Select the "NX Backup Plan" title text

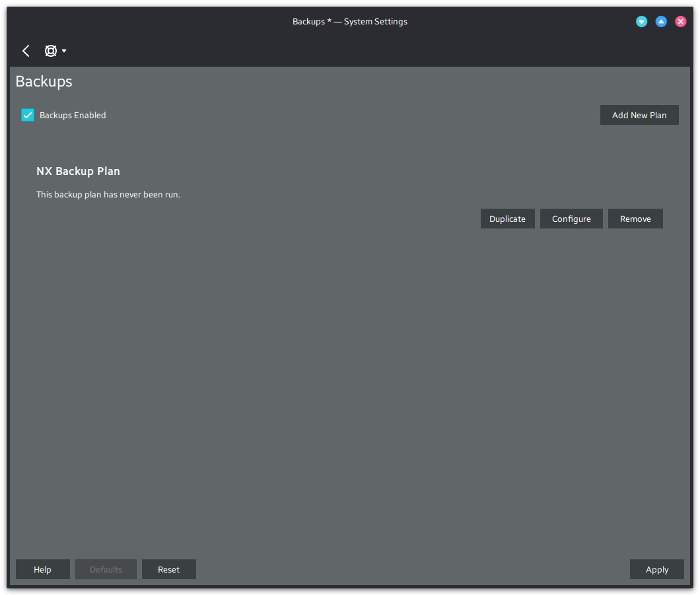(78, 172)
